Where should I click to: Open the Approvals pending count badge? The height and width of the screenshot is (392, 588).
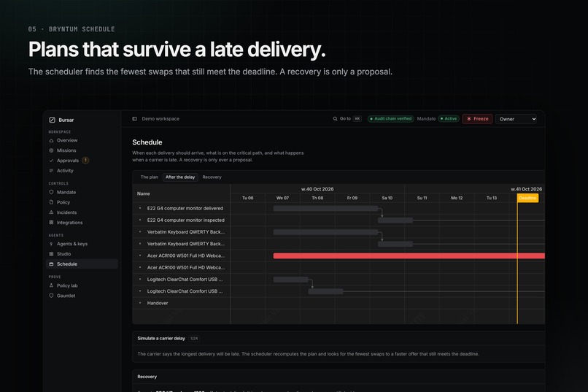[x=85, y=160]
